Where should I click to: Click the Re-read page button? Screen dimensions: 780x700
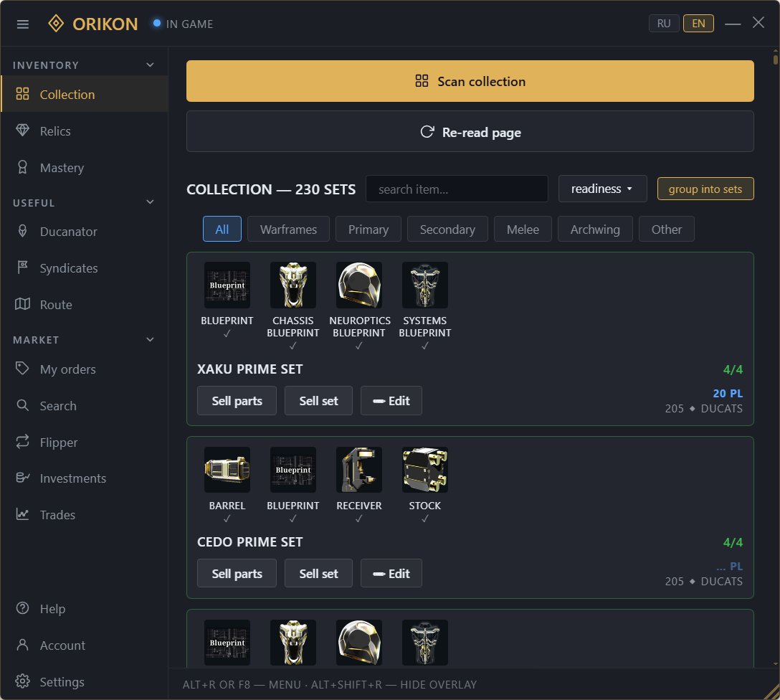[x=470, y=131]
